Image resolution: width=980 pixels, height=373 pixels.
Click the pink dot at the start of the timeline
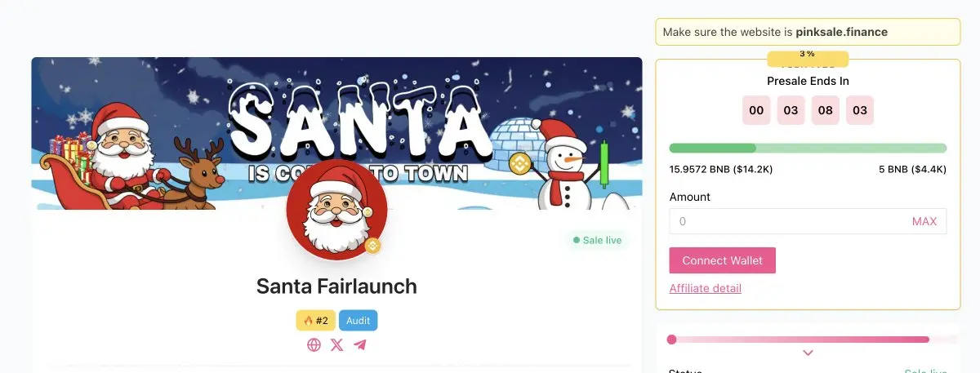[x=671, y=340]
